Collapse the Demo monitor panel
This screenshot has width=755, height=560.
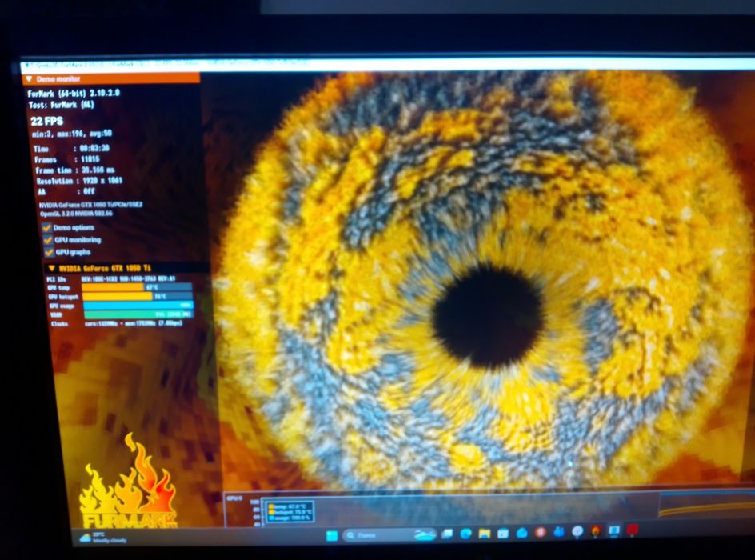click(30, 79)
